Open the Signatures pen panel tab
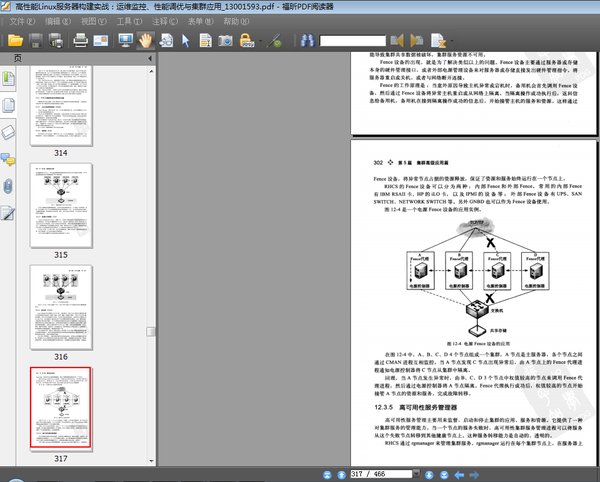The image size is (600, 482). (x=8, y=213)
